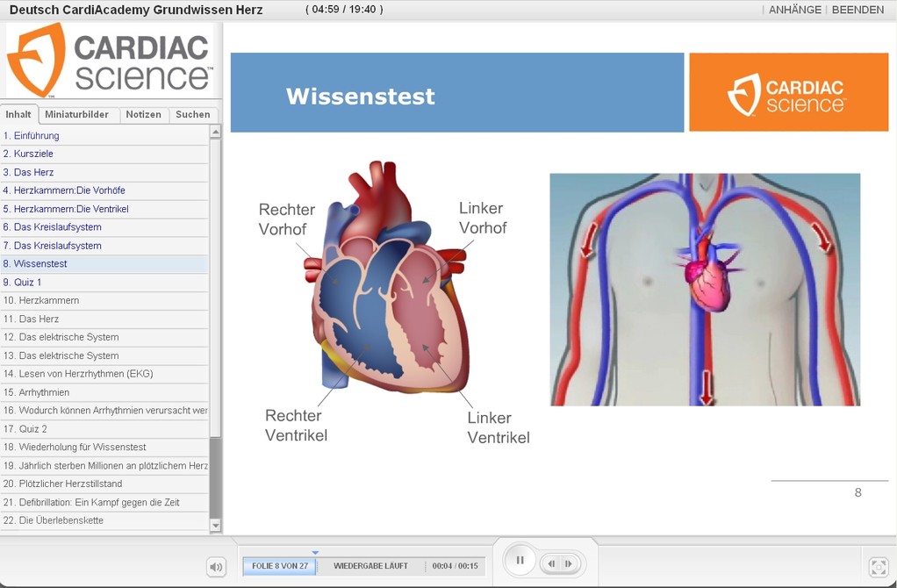Viewport: 897px width, 588px height.
Task: Select the Suchen tab
Action: [x=192, y=114]
